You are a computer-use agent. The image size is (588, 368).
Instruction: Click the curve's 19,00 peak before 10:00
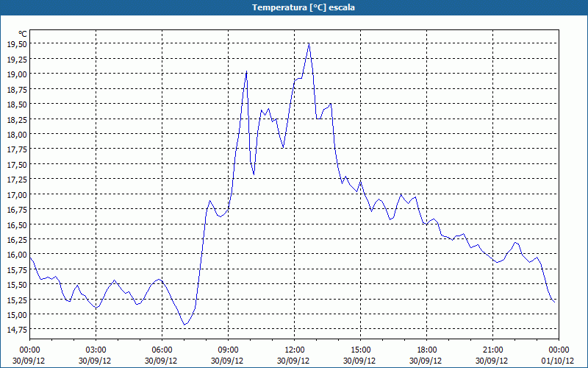point(246,71)
